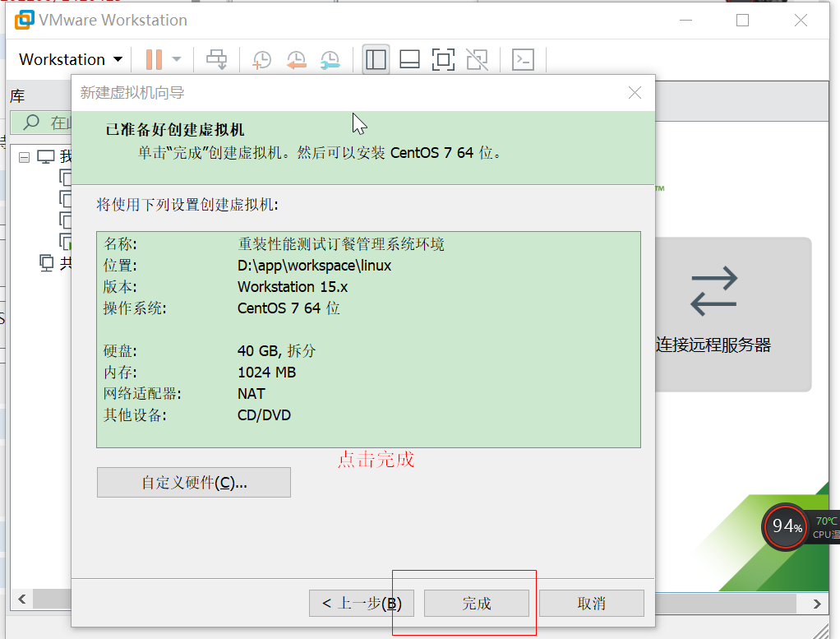Click the location value D:\app\workspace\linux

(x=314, y=266)
